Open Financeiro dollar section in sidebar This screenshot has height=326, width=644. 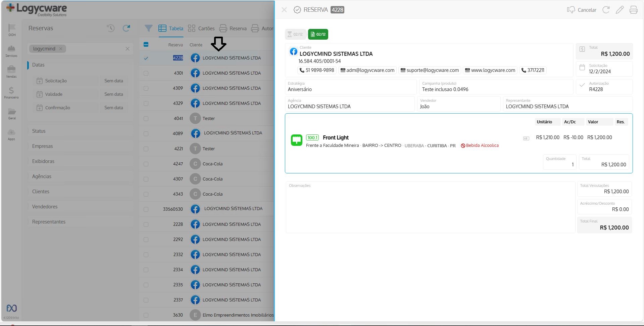click(x=11, y=92)
